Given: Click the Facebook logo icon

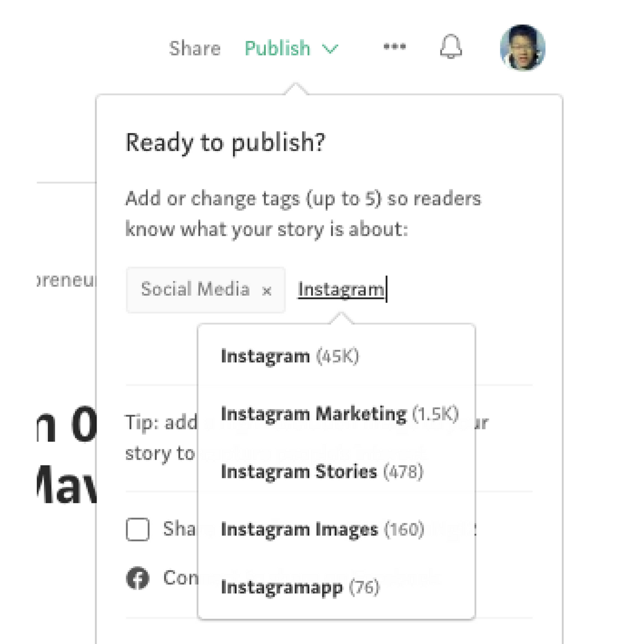Looking at the screenshot, I should [x=138, y=577].
